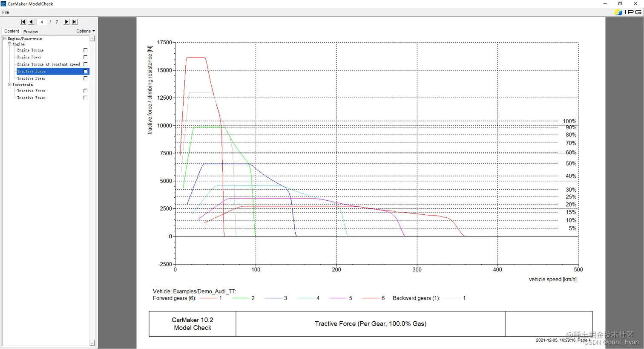Viewport: 644px width, 349px height.
Task: Click the 'vehicle speed [km/h]' axis label
Action: tap(553, 280)
